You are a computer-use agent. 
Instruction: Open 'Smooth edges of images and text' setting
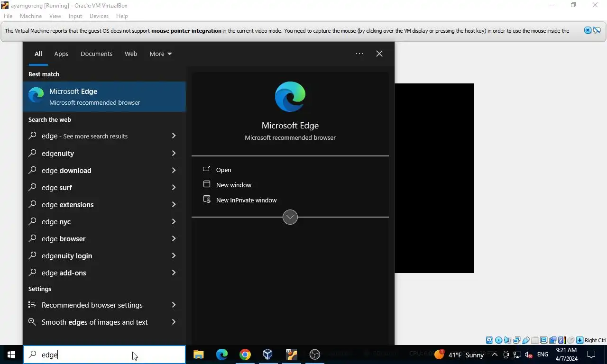[104, 322]
